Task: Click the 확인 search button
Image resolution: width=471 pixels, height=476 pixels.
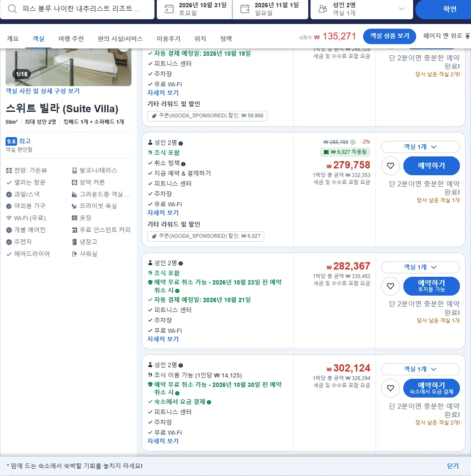Action: coord(443,9)
